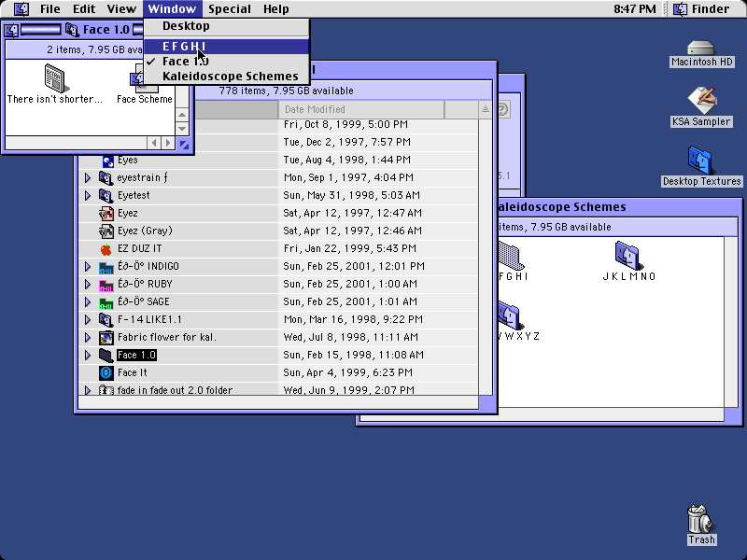
Task: Open the Special menu
Action: tap(230, 9)
